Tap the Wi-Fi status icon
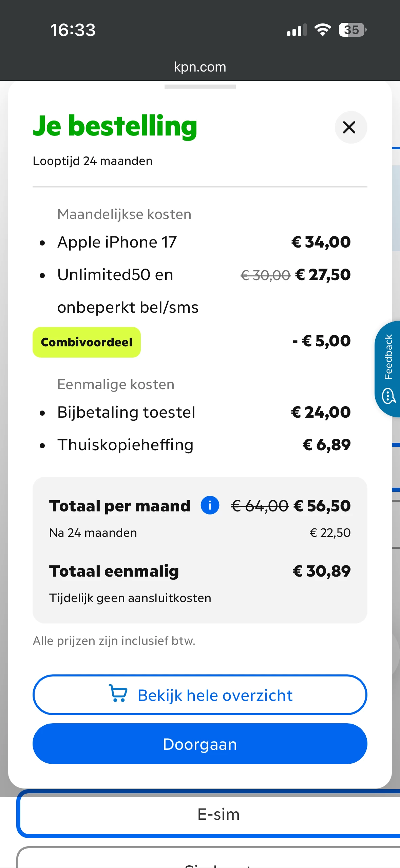This screenshot has width=400, height=868. click(x=322, y=30)
